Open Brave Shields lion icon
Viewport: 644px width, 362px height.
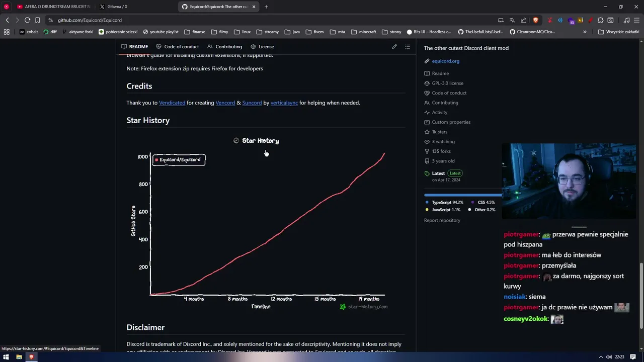point(535,20)
